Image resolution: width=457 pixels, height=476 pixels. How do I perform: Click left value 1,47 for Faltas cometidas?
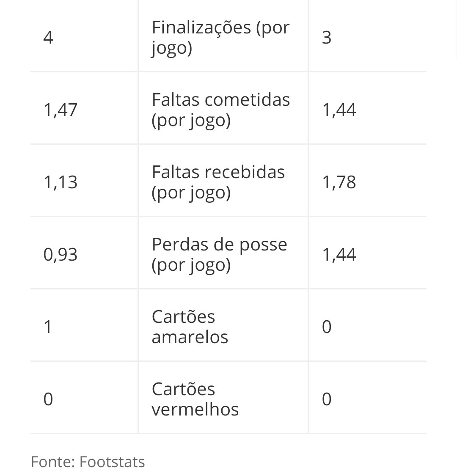[x=61, y=110]
